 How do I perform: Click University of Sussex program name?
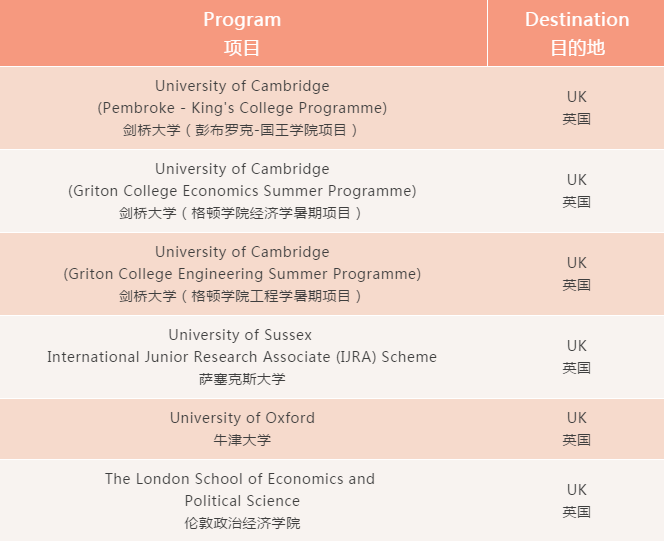pyautogui.click(x=240, y=335)
